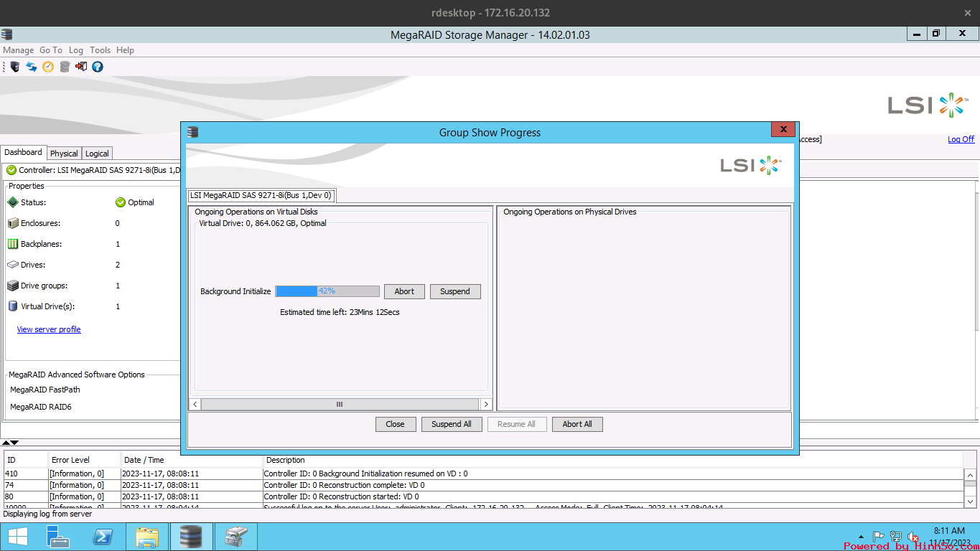The width and height of the screenshot is (980, 551).
Task: Click the taskbar clock showing 8:11 AM
Action: (x=949, y=537)
